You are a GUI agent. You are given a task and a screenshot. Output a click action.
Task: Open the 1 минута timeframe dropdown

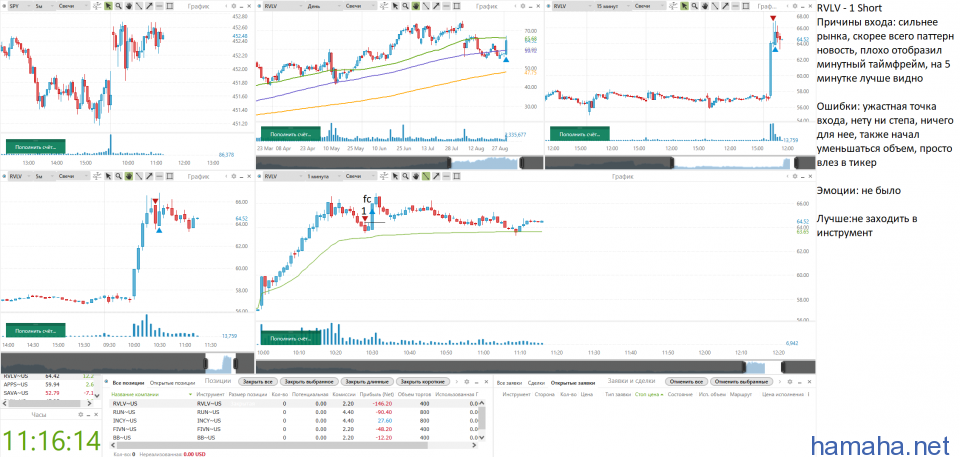pyautogui.click(x=322, y=176)
